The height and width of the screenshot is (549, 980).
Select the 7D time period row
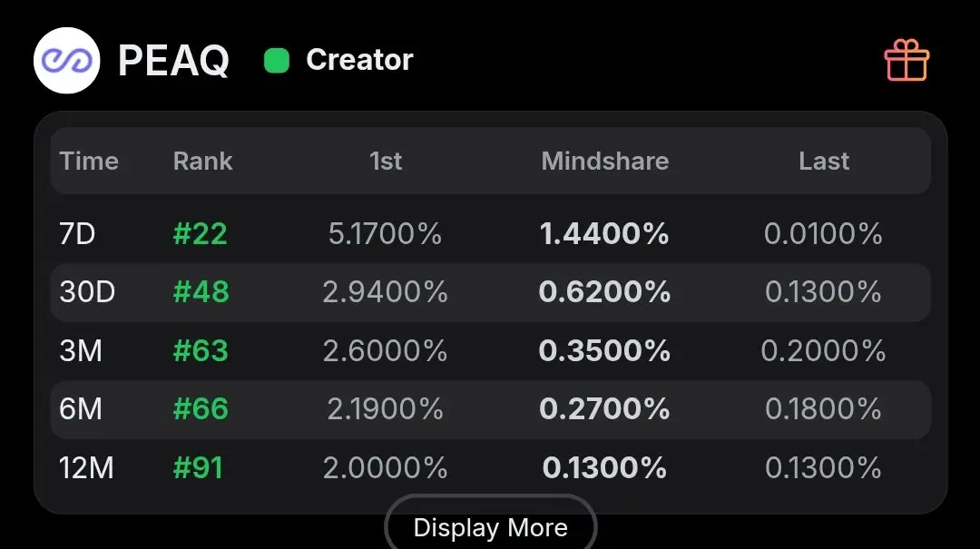(x=491, y=234)
